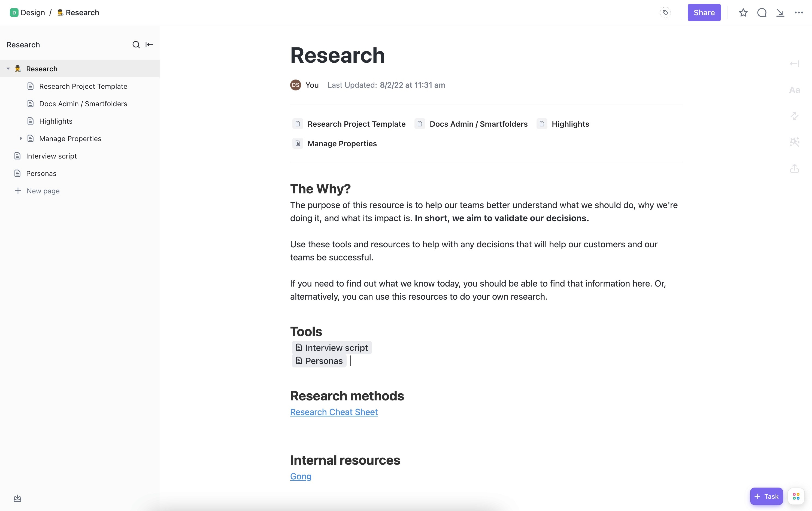This screenshot has height=511, width=812.
Task: Click the Share button
Action: point(704,13)
